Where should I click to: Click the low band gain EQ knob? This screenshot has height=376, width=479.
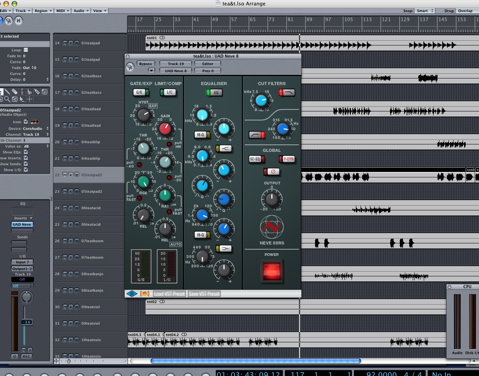(224, 270)
